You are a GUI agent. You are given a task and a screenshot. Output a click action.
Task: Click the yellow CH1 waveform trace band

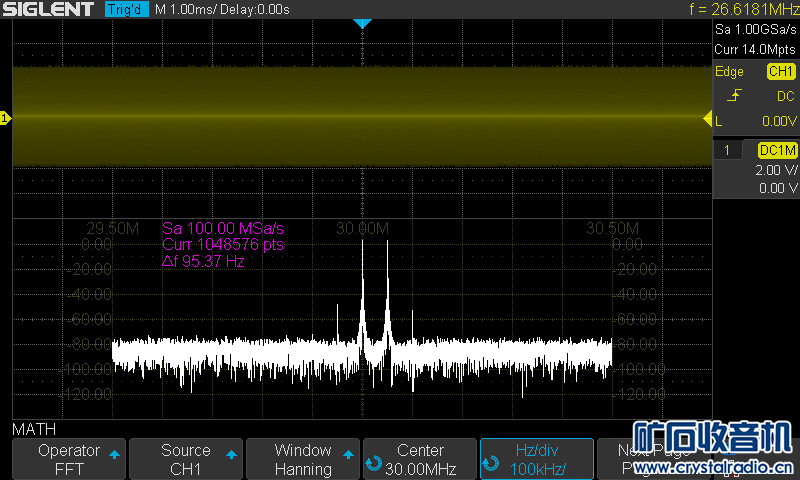point(362,117)
